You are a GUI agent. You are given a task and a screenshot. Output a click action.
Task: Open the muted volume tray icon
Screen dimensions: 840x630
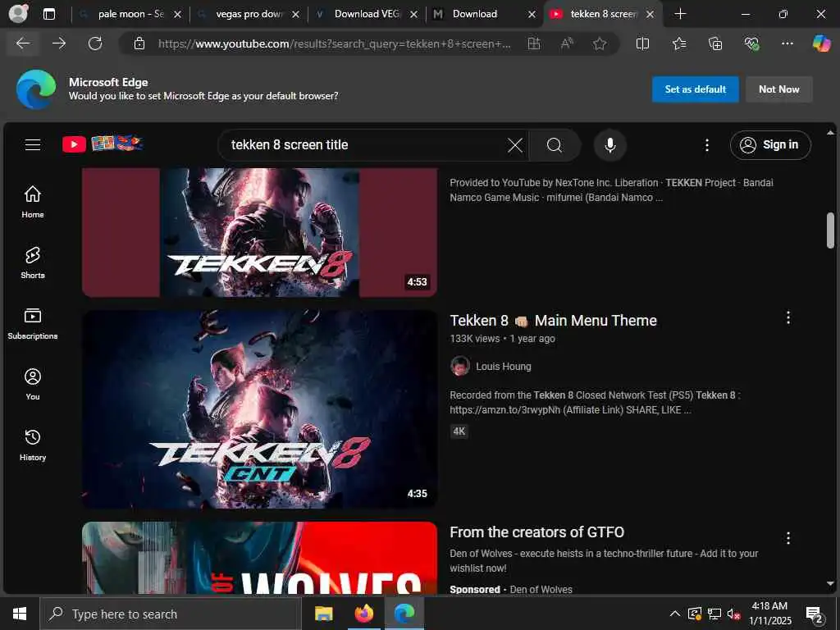pos(733,614)
